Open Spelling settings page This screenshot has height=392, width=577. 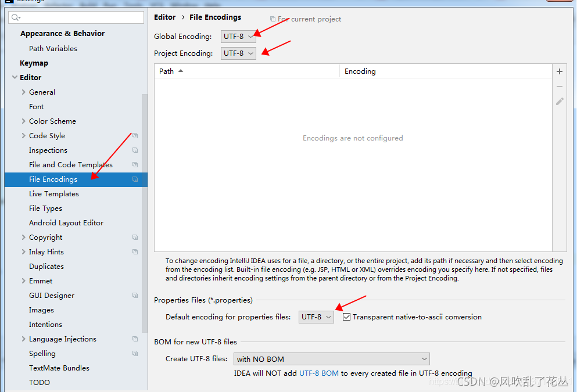42,354
